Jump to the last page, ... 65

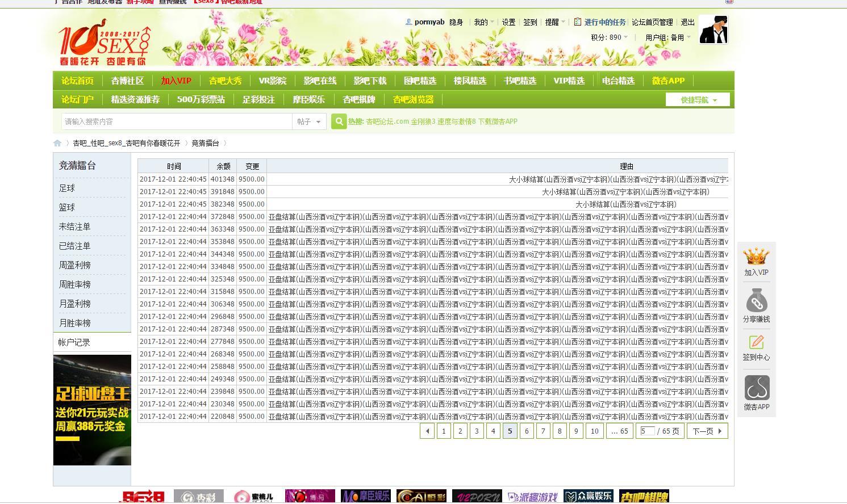point(619,431)
